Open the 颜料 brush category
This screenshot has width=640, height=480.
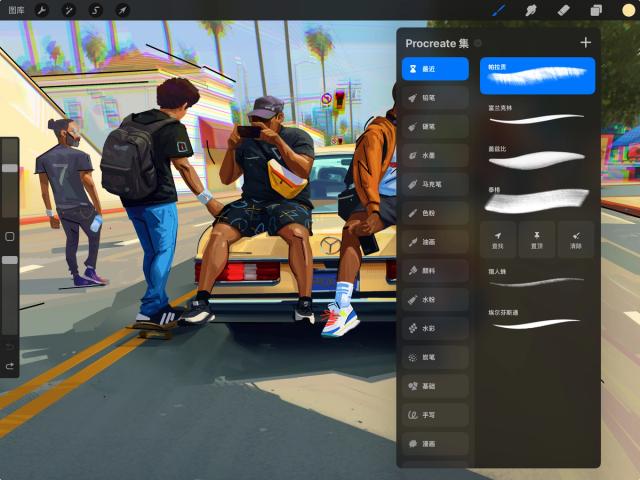pyautogui.click(x=435, y=271)
